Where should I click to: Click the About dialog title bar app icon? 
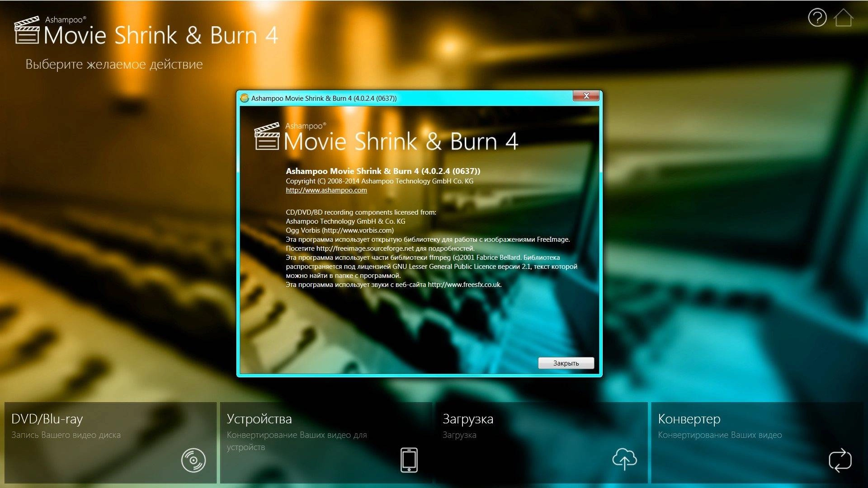pyautogui.click(x=245, y=98)
